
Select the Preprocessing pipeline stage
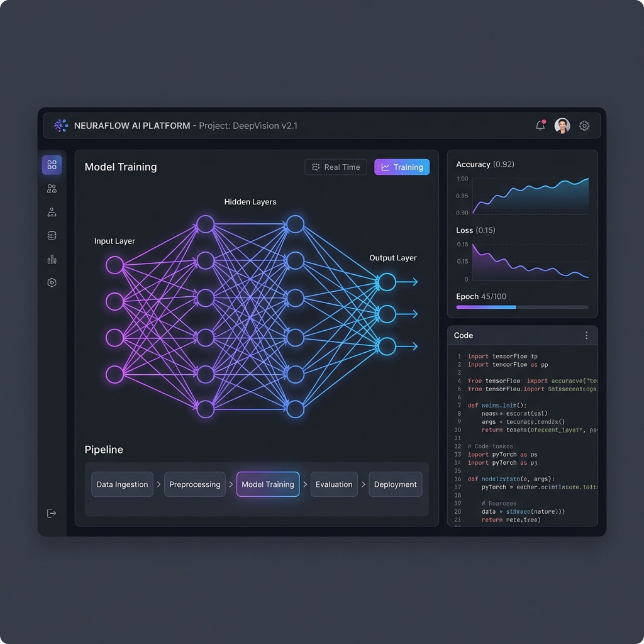tap(195, 484)
